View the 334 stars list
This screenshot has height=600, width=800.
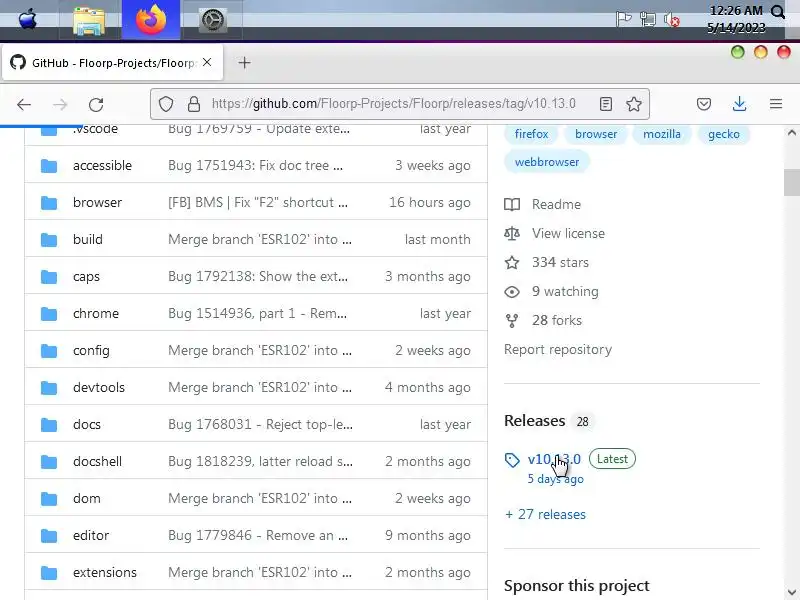tap(546, 262)
